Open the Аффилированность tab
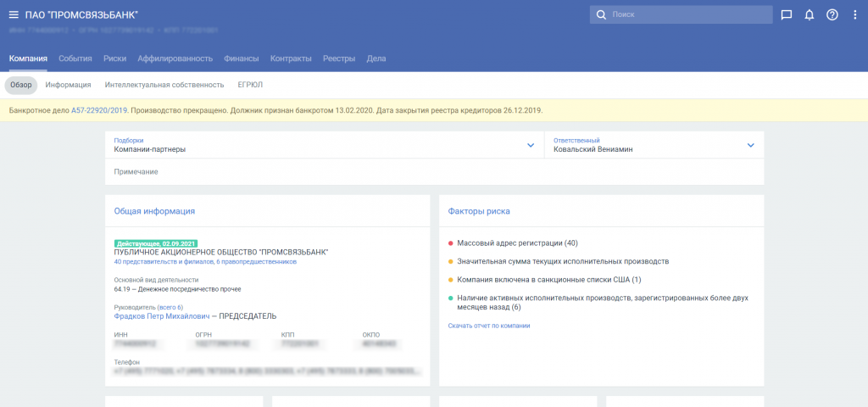Image resolution: width=868 pixels, height=407 pixels. click(x=175, y=59)
